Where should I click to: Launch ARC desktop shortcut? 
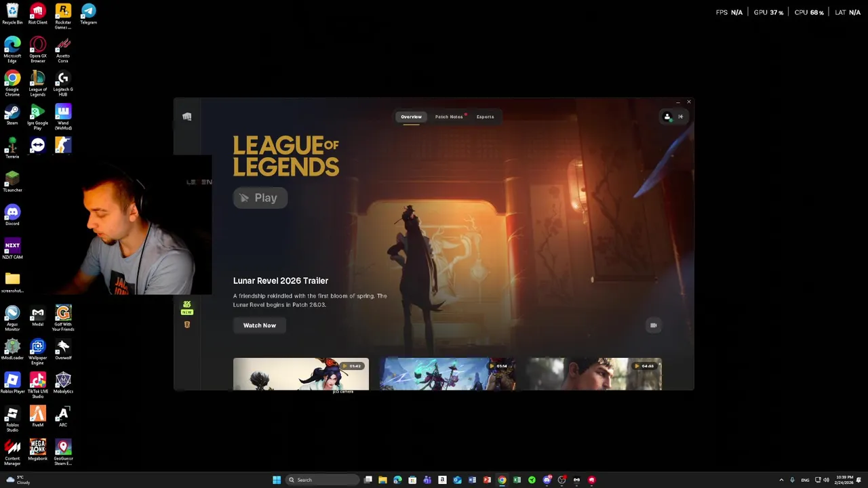click(x=63, y=417)
